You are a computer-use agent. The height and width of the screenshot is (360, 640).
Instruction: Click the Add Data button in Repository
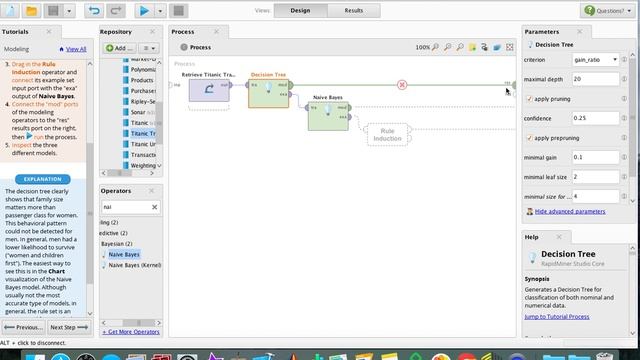[119, 48]
